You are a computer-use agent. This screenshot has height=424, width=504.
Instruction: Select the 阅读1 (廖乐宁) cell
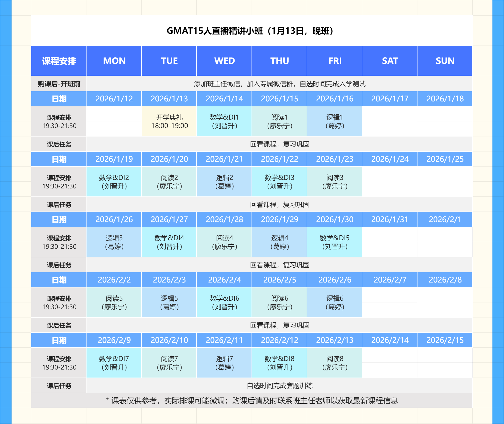coord(279,121)
